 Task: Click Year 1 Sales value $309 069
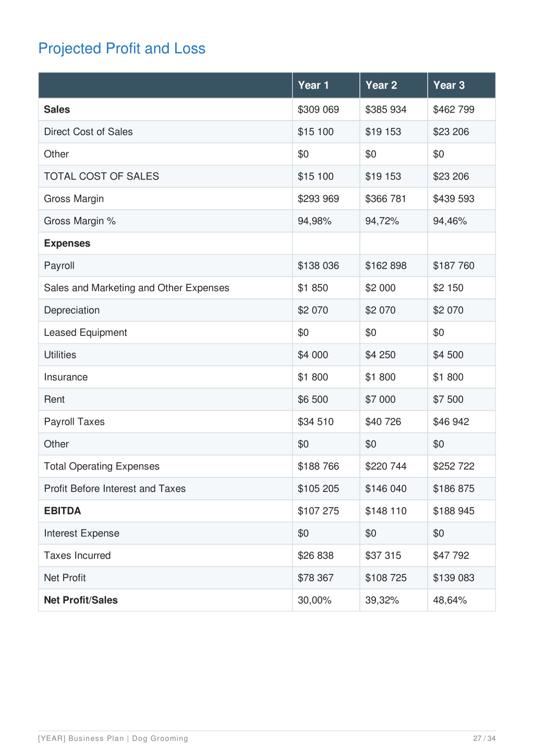click(318, 110)
